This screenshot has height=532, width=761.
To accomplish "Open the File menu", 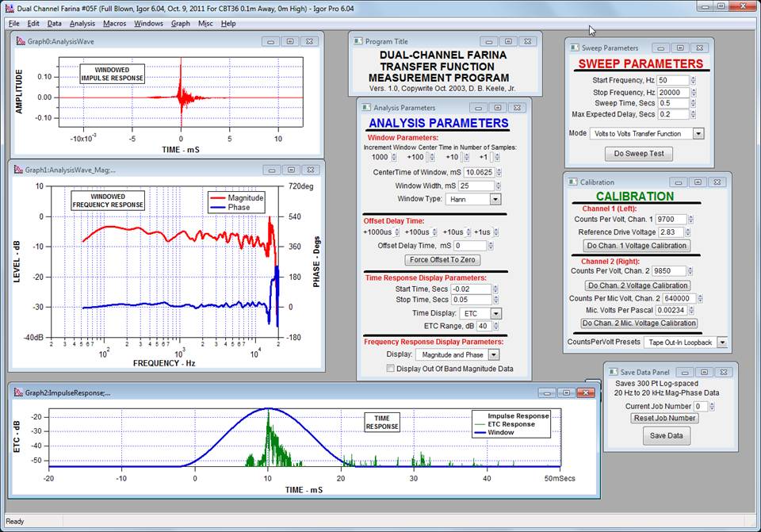I will click(x=14, y=23).
